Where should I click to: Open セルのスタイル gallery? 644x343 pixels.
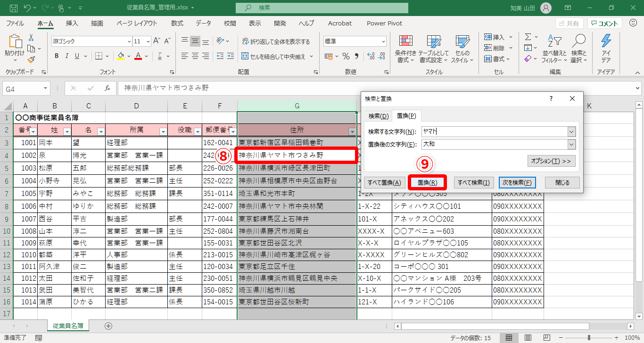(462, 49)
